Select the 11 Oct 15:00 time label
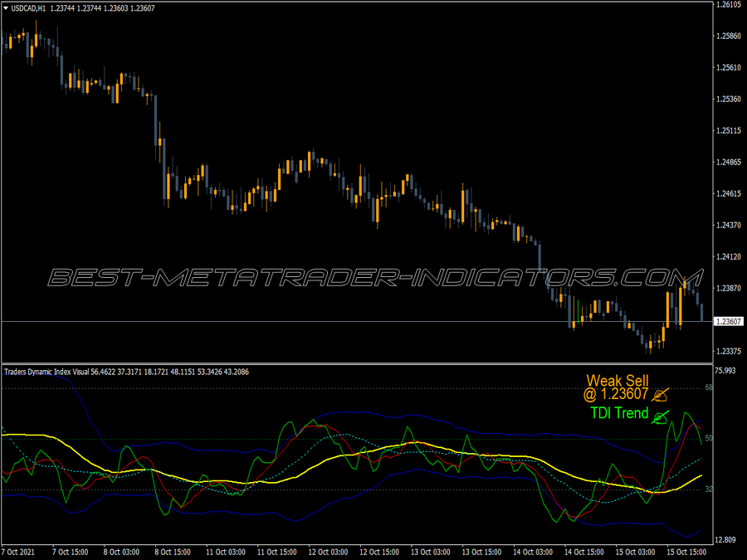This screenshot has width=747, height=560. (276, 552)
